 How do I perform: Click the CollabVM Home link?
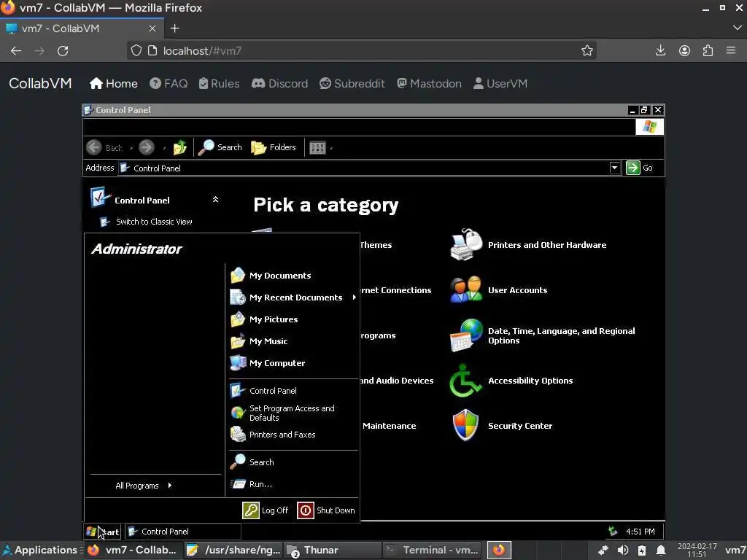point(113,83)
